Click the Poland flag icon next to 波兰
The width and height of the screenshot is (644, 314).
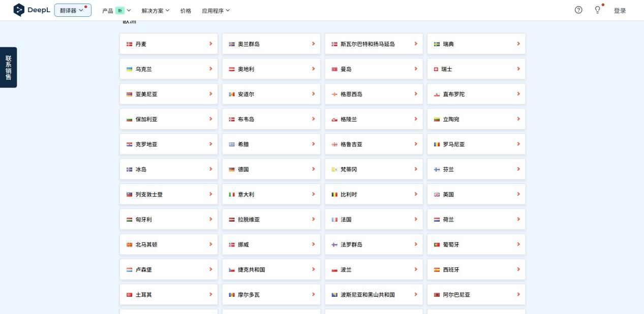[334, 270]
